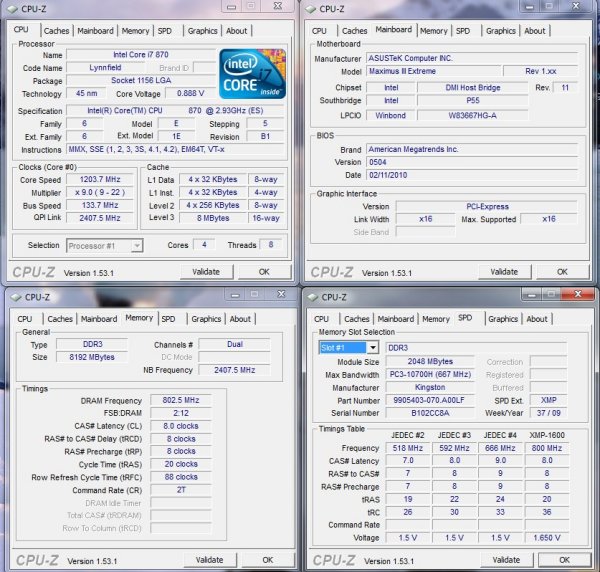Go to Graphics tab in the Memory window
This screenshot has width=600, height=572.
coord(206,319)
